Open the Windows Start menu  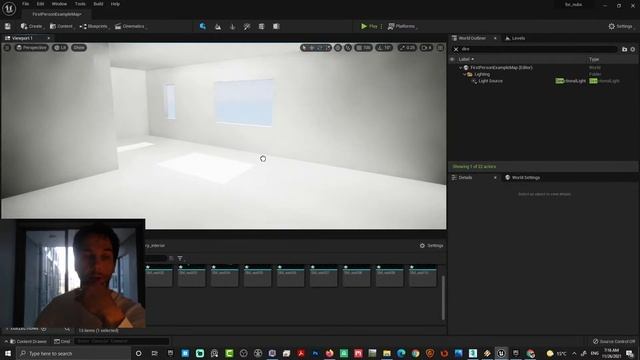click(8, 353)
